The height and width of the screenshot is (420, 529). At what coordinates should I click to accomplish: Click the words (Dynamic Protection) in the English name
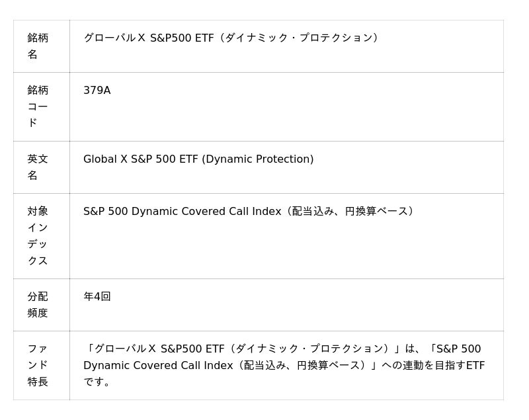258,159
